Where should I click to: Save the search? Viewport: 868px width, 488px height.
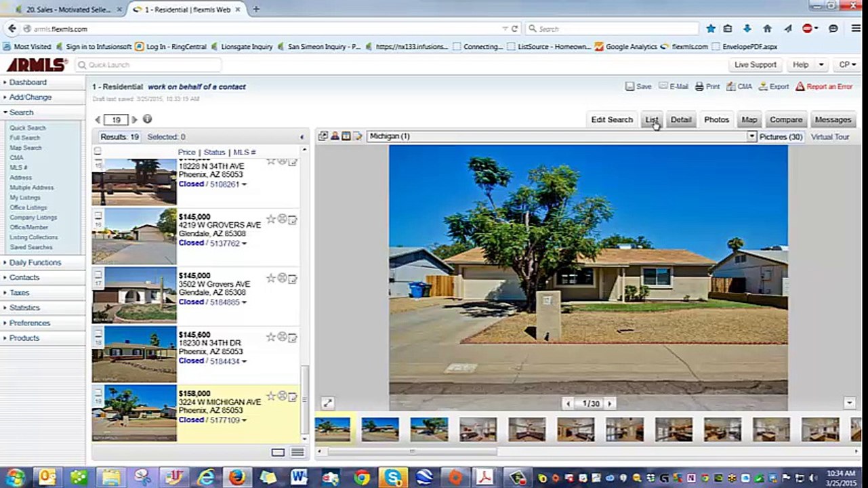point(638,87)
